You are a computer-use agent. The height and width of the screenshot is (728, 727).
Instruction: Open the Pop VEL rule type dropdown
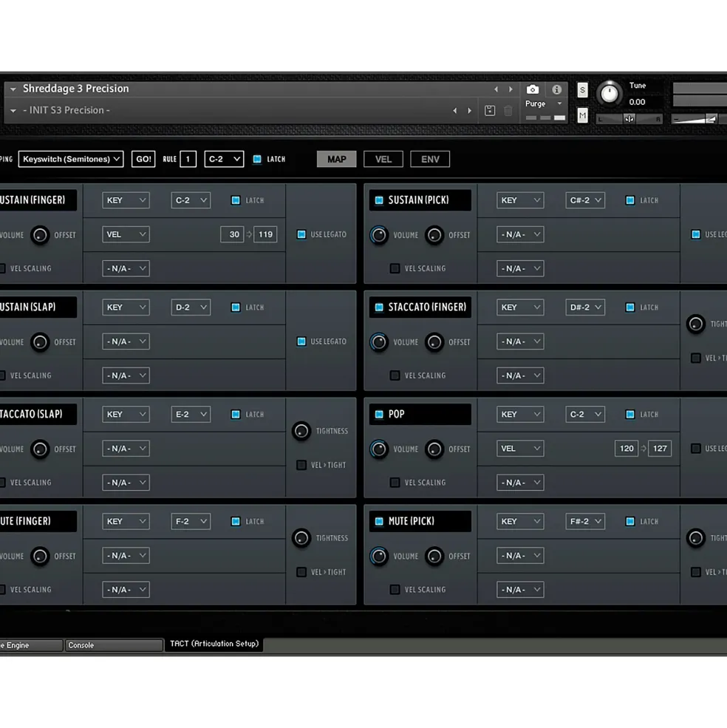[x=520, y=449]
